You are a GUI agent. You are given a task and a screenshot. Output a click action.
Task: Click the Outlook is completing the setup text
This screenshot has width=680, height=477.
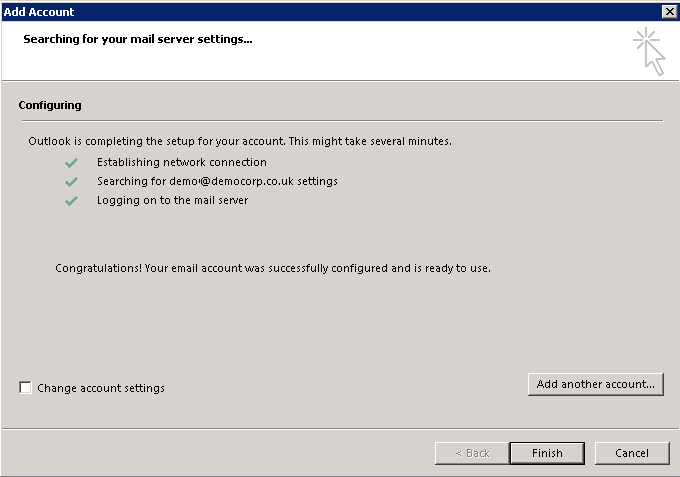pyautogui.click(x=240, y=141)
